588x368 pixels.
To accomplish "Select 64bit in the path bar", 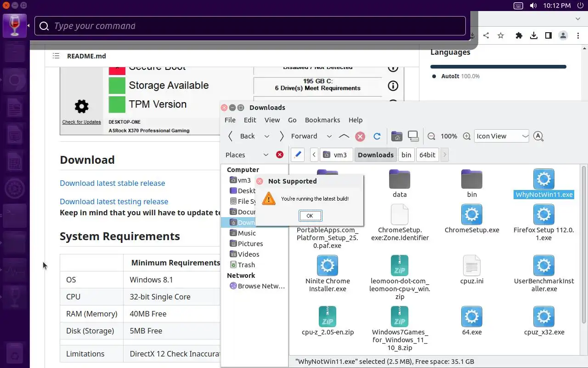I will [427, 155].
